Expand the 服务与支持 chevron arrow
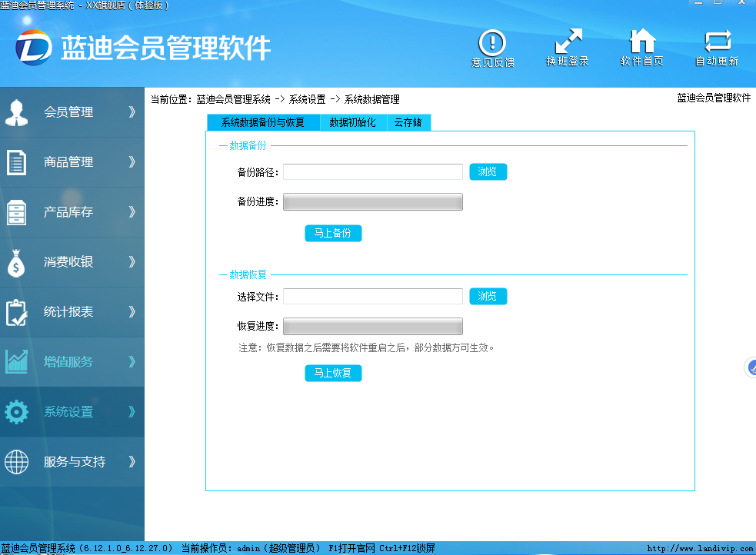The height and width of the screenshot is (555, 756). point(132,462)
